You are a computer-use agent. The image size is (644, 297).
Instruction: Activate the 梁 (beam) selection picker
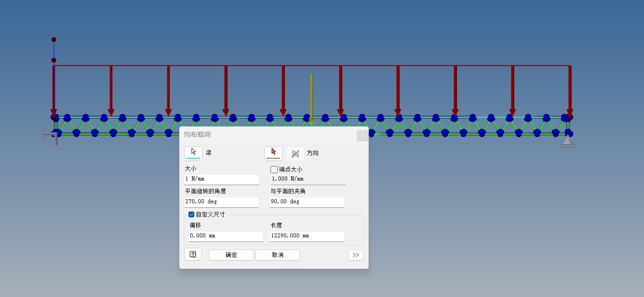coord(193,153)
